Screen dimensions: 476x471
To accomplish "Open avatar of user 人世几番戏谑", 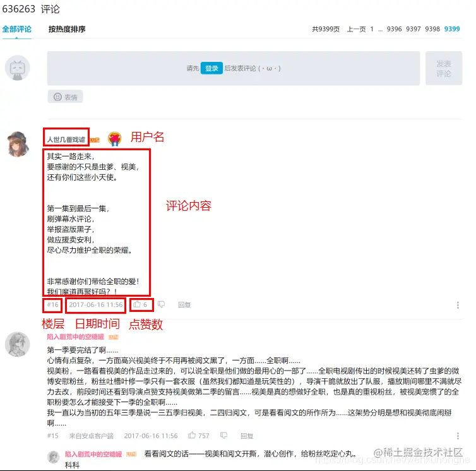I will 18,144.
